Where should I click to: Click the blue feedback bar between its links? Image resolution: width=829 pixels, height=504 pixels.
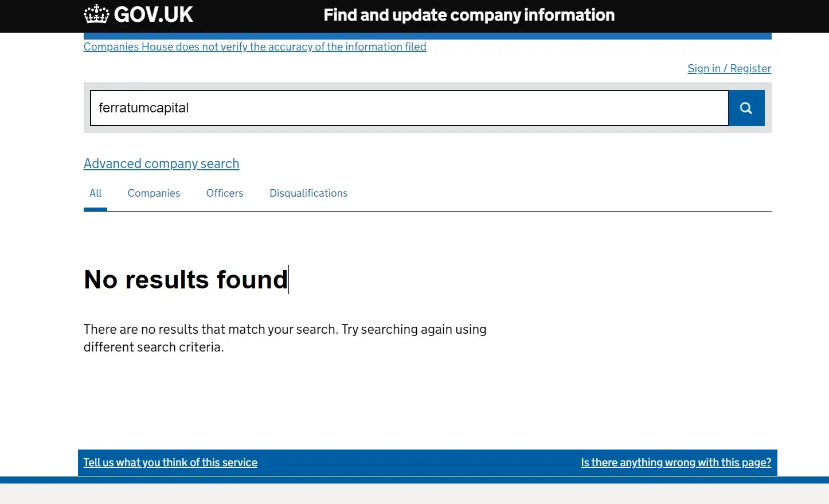tap(419, 463)
